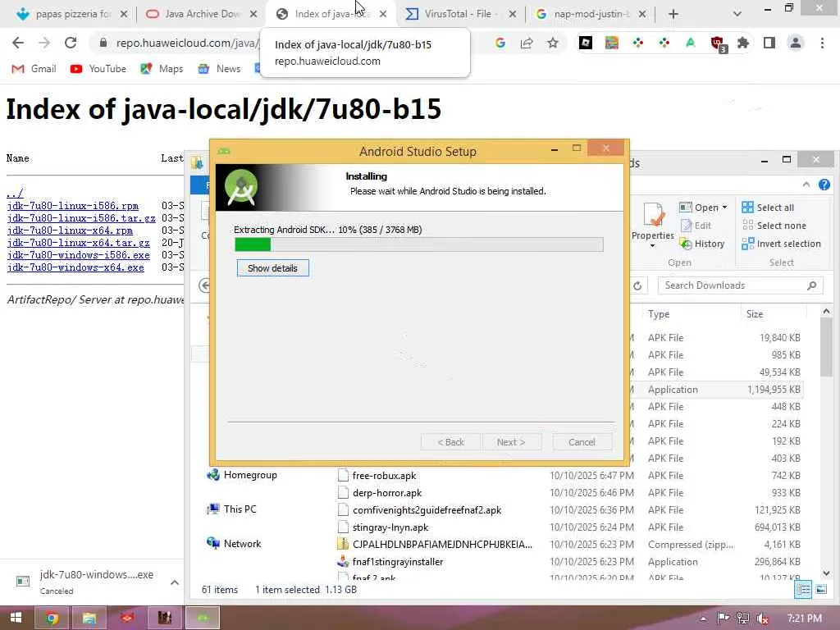The width and height of the screenshot is (840, 630).
Task: Open News bookmark
Action: 219,69
